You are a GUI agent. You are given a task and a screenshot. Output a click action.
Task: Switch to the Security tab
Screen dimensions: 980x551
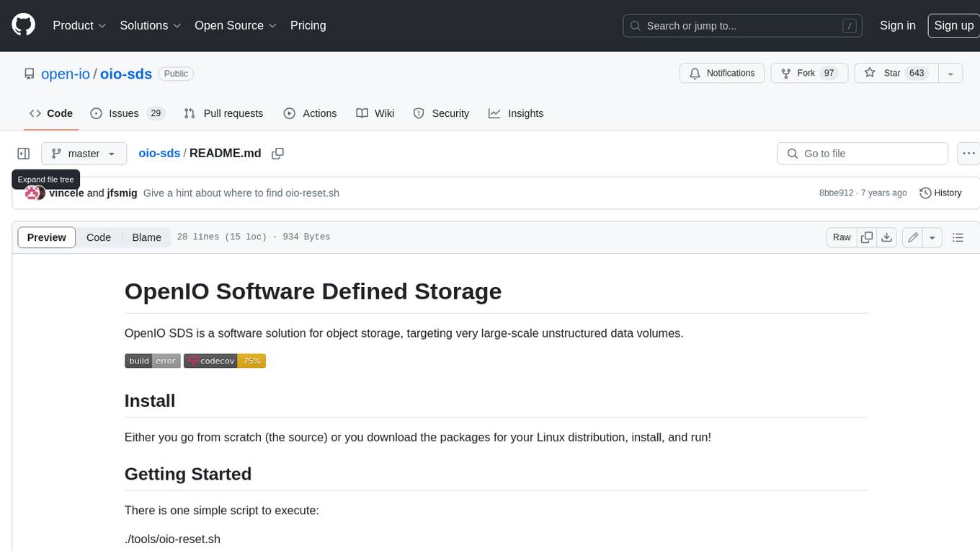click(441, 113)
